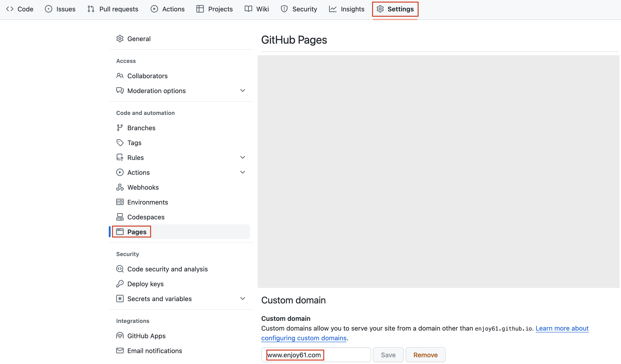Click the Security shield icon in top nav
Viewport: 621px width, 364px height.
pyautogui.click(x=284, y=9)
